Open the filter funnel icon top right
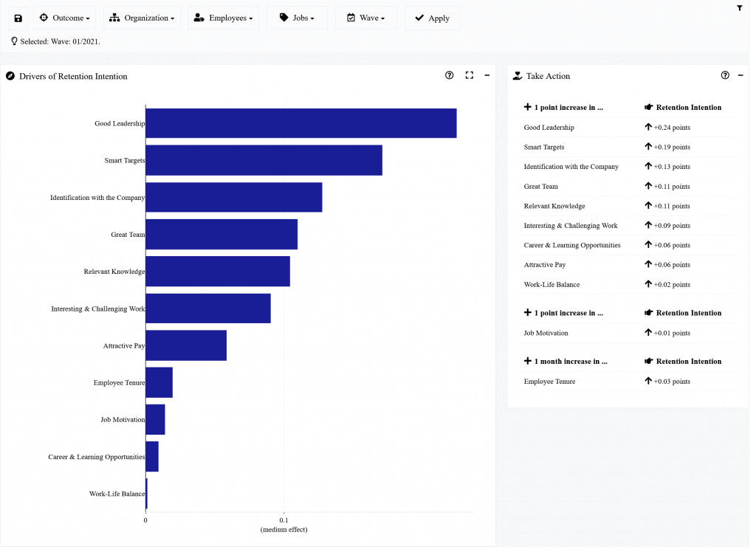The image size is (756, 552). [739, 7]
